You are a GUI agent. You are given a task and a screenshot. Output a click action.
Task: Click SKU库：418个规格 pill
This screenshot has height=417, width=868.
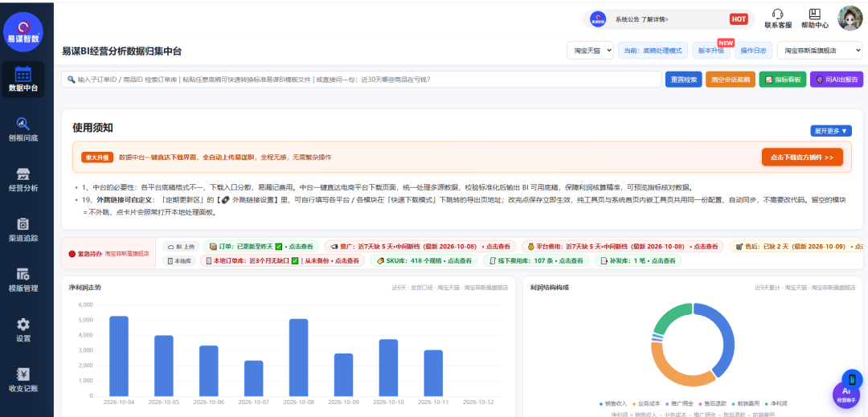point(424,260)
